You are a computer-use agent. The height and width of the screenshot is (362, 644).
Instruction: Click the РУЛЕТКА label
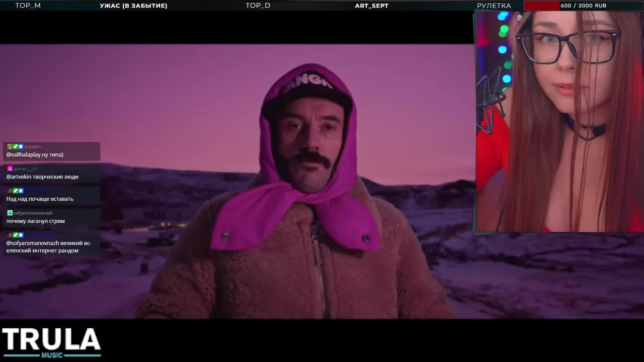494,6
